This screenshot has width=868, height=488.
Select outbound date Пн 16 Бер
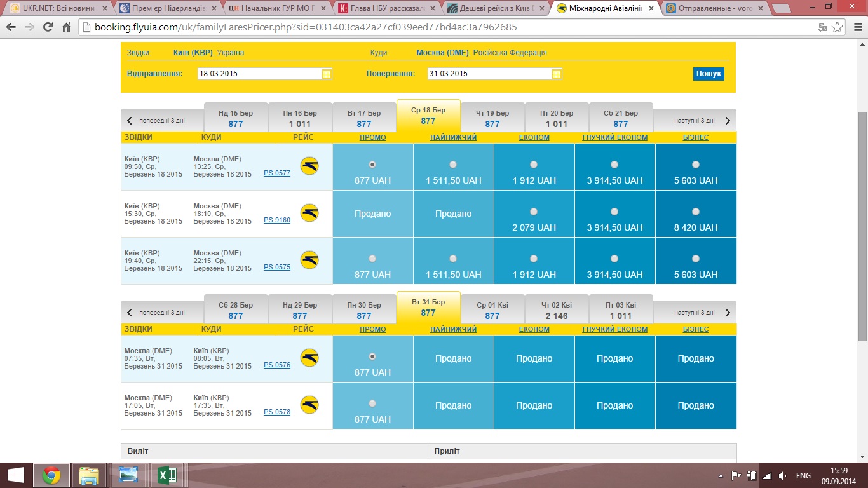[x=300, y=118]
